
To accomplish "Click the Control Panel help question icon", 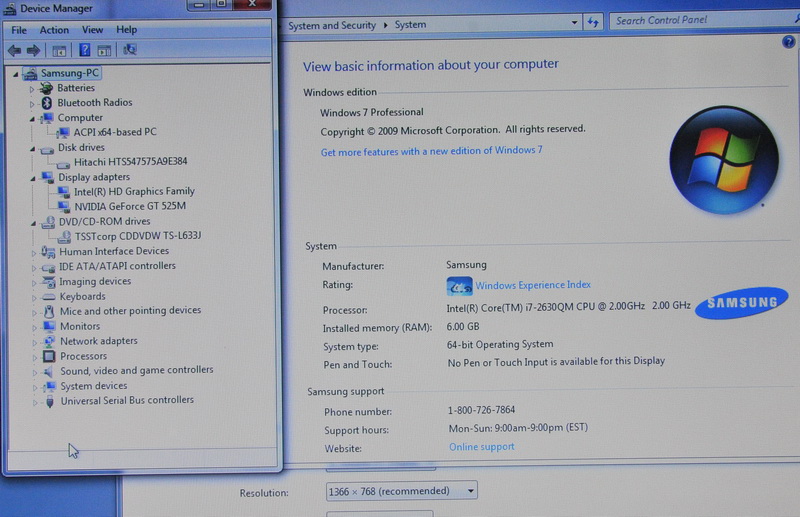I will [788, 42].
